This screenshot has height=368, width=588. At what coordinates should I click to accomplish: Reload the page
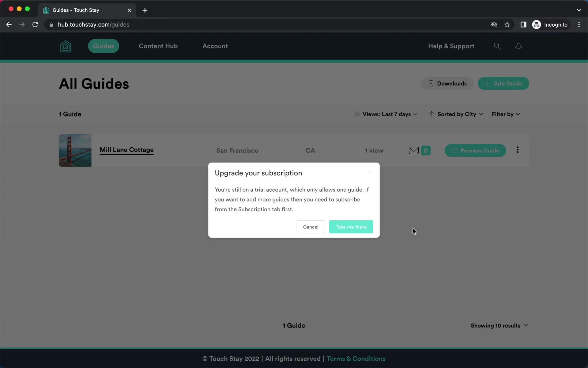(x=35, y=25)
